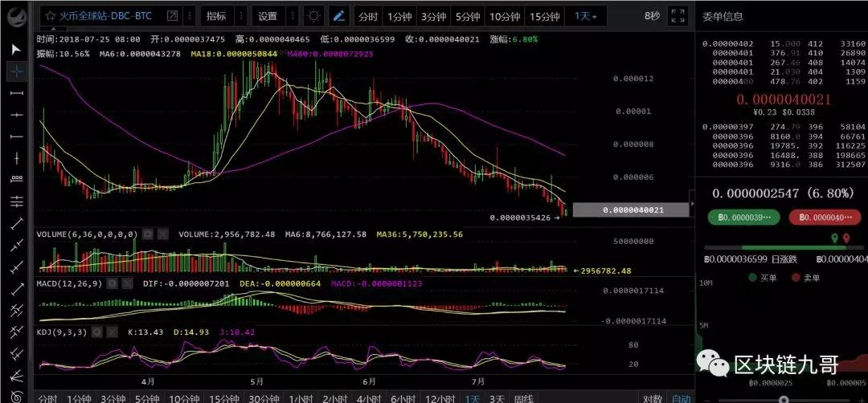Image resolution: width=868 pixels, height=403 pixels.
Task: Select the arrow cursor tool
Action: [x=16, y=50]
